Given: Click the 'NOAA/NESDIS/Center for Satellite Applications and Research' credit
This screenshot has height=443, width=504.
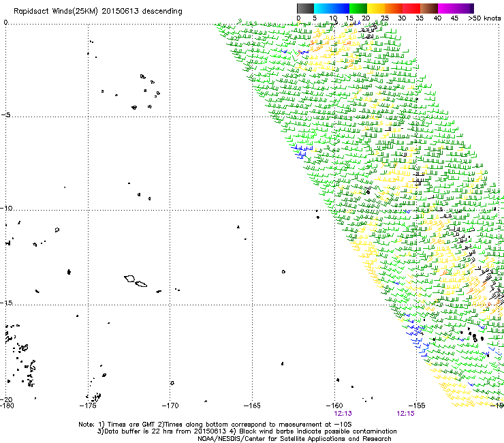Looking at the screenshot, I should point(294,439).
